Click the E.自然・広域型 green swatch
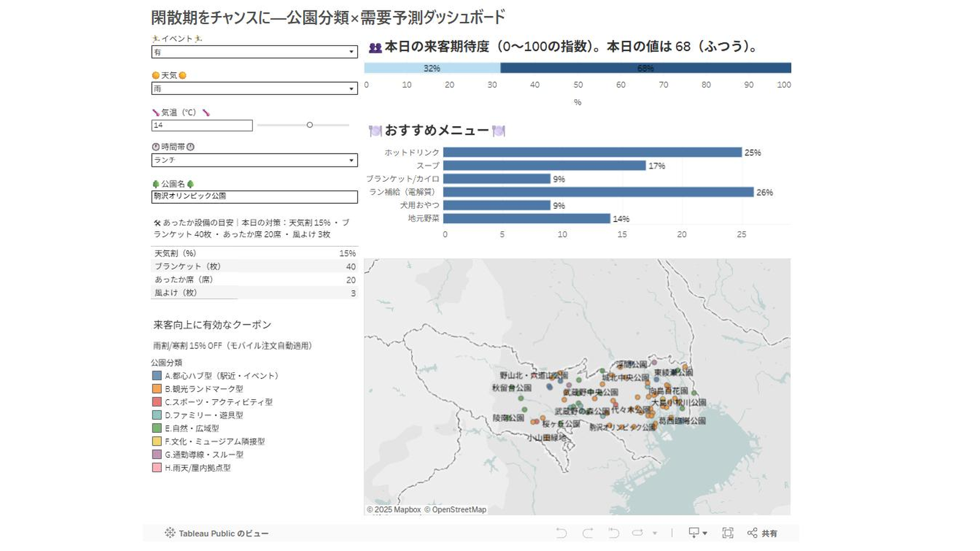980x551 pixels. [x=157, y=428]
